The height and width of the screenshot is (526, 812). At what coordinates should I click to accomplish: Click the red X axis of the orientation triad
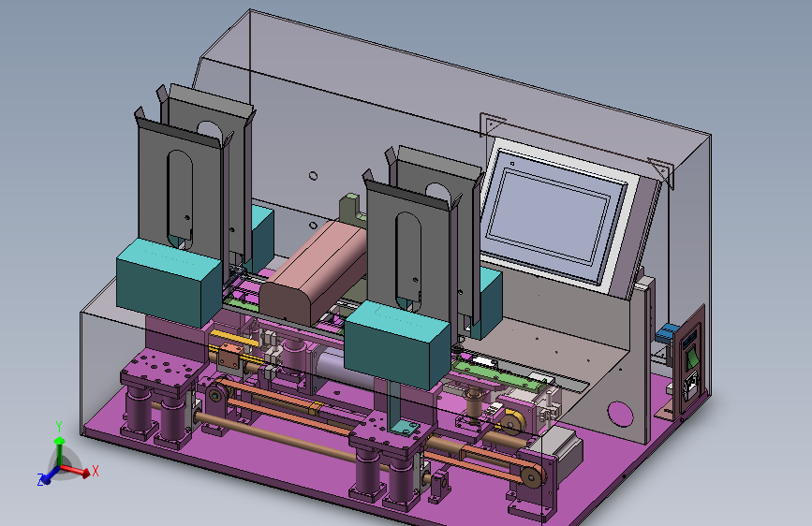pyautogui.click(x=77, y=470)
